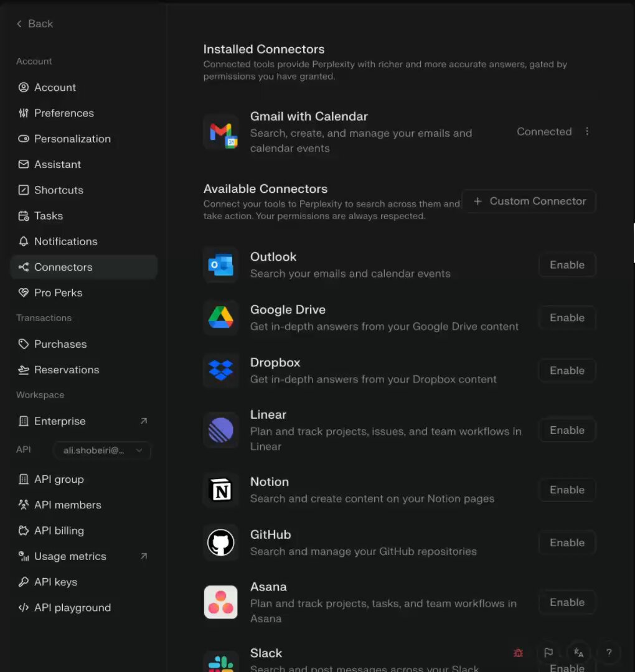This screenshot has width=635, height=672.
Task: Click the Installed Connectors heading
Action: 264,49
